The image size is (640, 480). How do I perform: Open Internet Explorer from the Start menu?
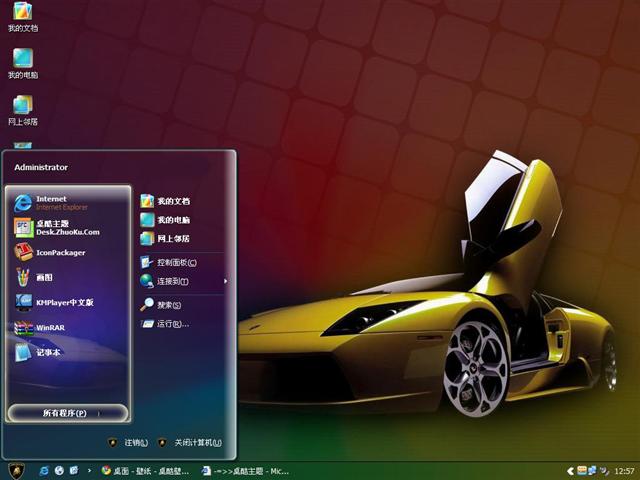pos(60,202)
